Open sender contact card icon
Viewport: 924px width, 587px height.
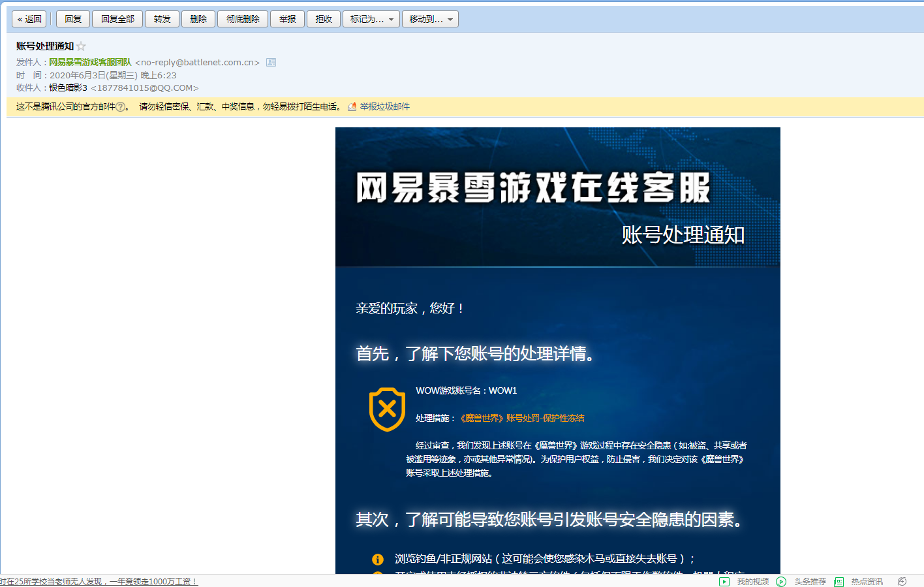pos(271,63)
